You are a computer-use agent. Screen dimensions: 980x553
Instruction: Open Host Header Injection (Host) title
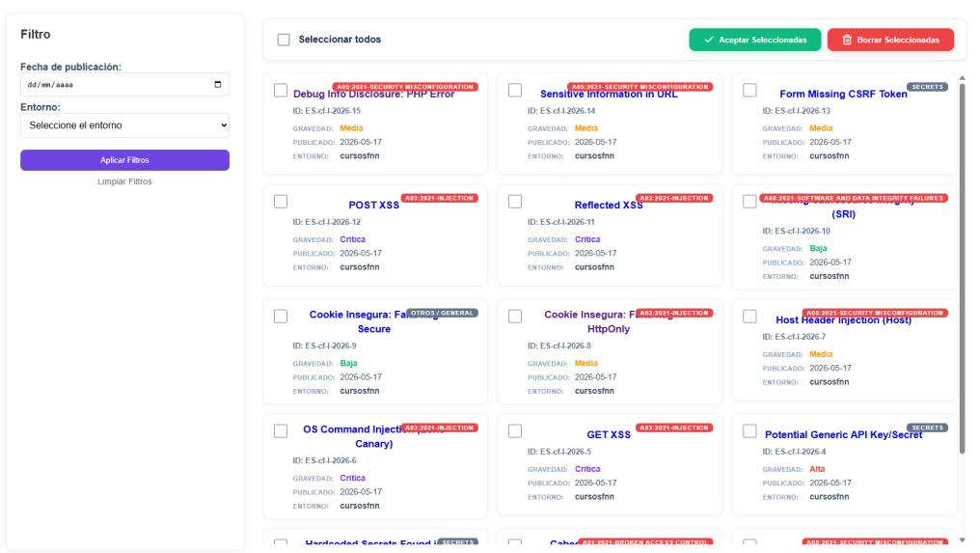(843, 320)
